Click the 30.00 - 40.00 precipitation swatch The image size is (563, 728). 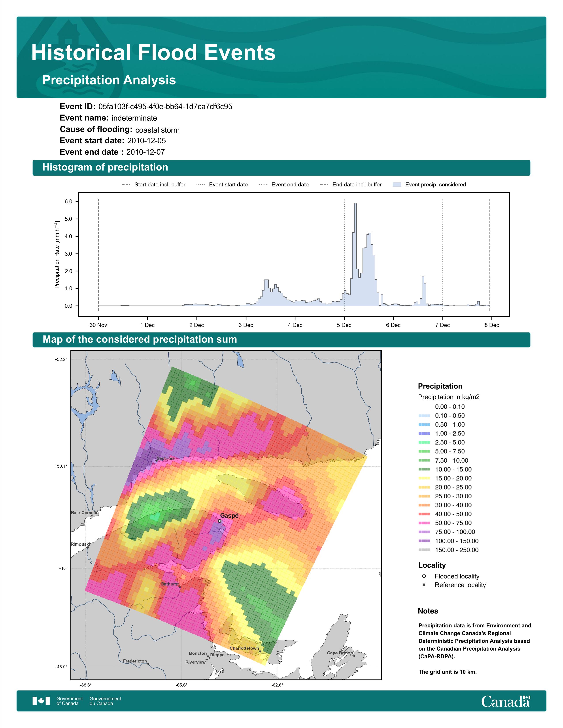tap(424, 505)
